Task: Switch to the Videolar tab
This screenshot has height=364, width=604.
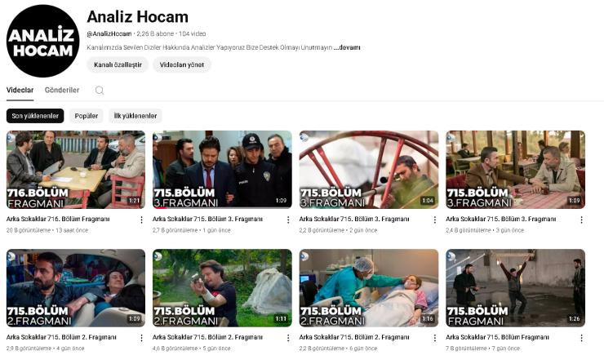Action: 20,90
